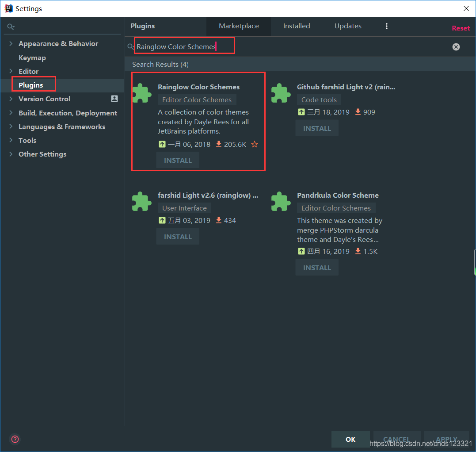Select Languages & Frameworks in the tree
This screenshot has height=452, width=476.
[x=62, y=126]
